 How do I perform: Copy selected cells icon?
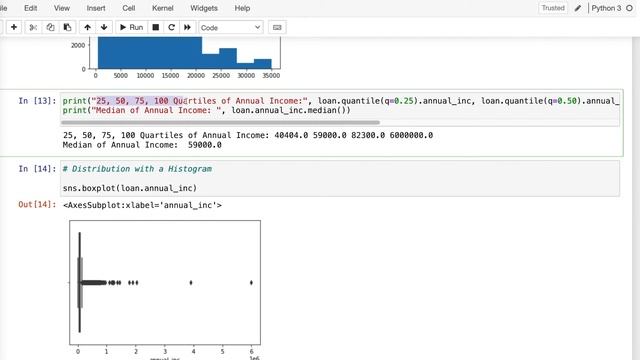(x=50, y=27)
